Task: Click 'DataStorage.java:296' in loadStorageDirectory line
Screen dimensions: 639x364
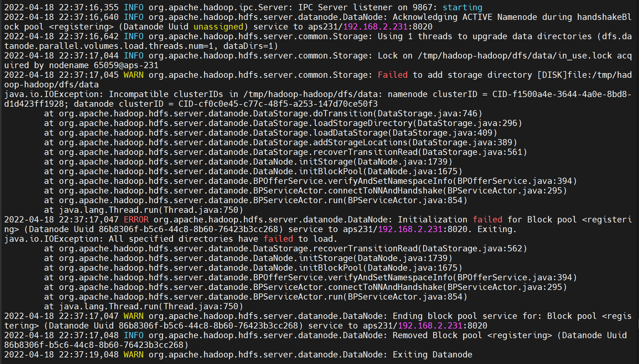Action: pyautogui.click(x=467, y=123)
